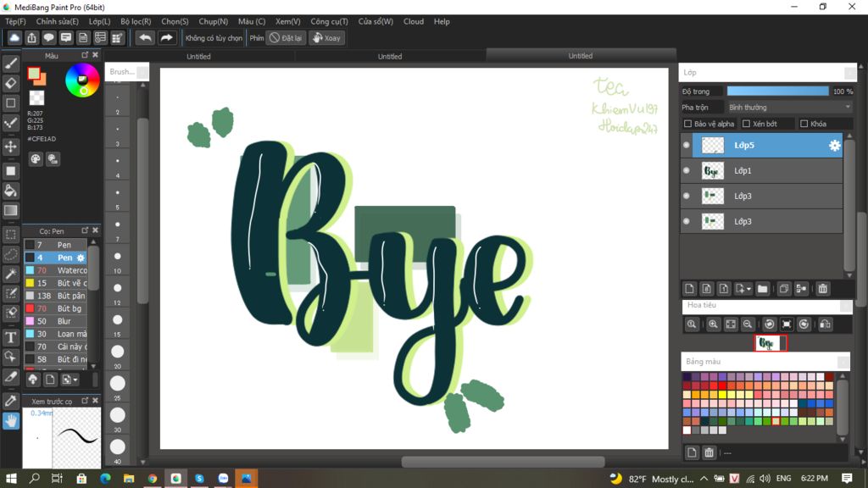Image resolution: width=868 pixels, height=488 pixels.
Task: Open the Lớp(L) menu
Action: 100,21
